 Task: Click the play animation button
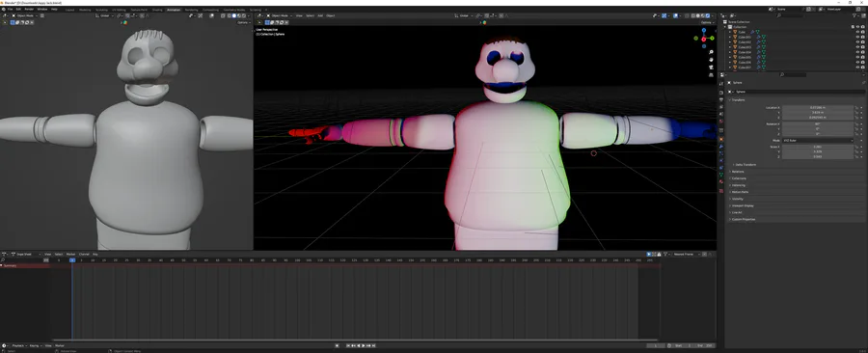click(364, 346)
